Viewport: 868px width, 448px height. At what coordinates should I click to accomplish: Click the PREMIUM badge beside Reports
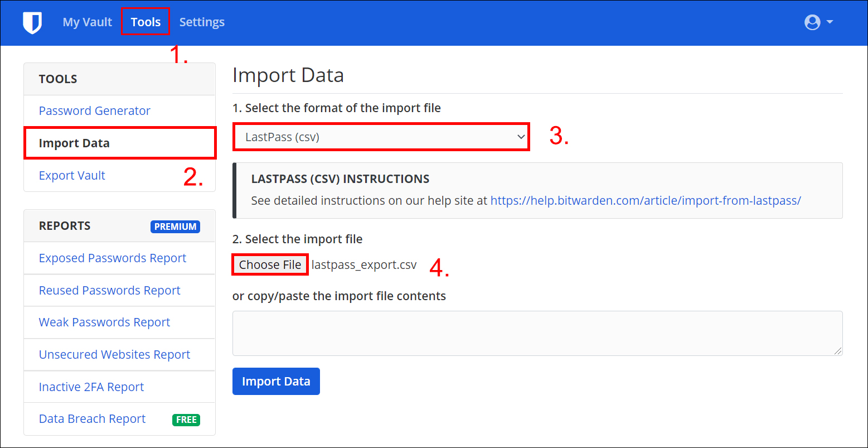click(175, 227)
